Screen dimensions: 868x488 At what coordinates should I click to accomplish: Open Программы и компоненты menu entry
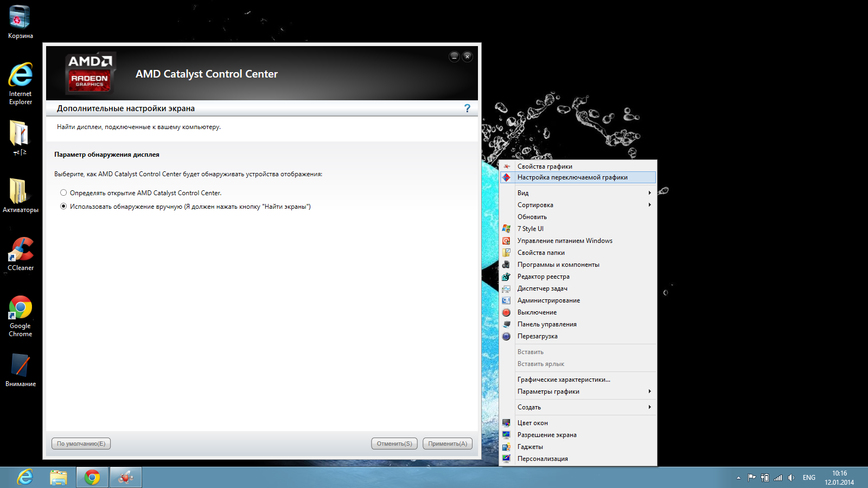point(578,265)
